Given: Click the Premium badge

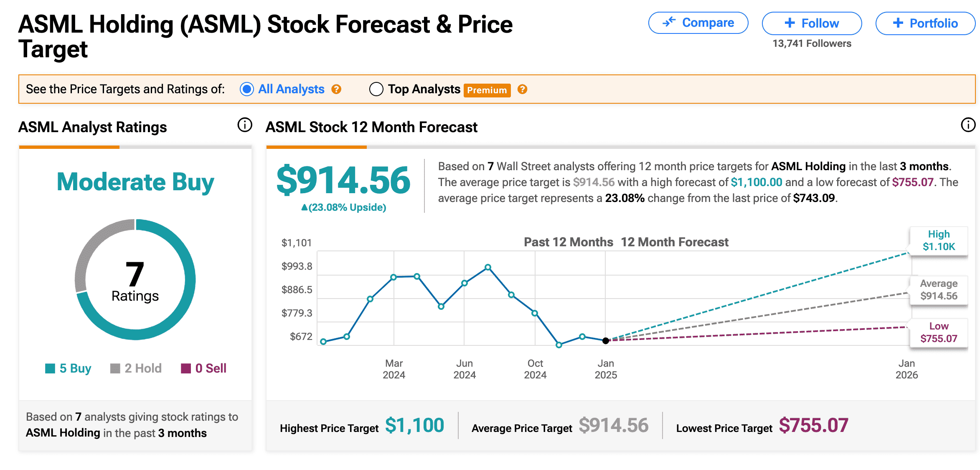Looking at the screenshot, I should click(487, 90).
